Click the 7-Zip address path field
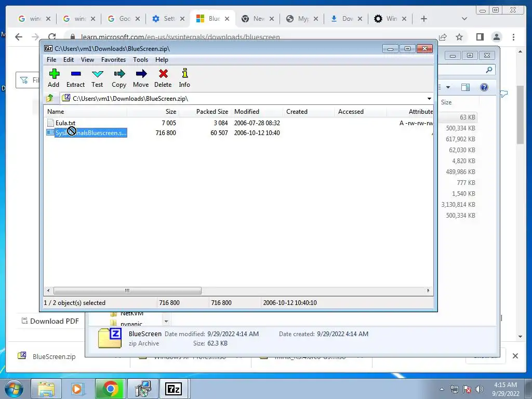 [243, 98]
